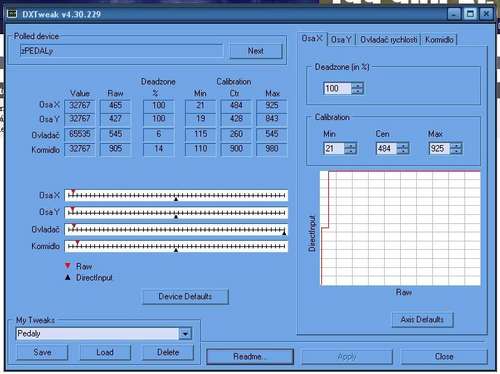500x374 pixels.
Task: Click the Calibration Cen input field
Action: tap(386, 148)
